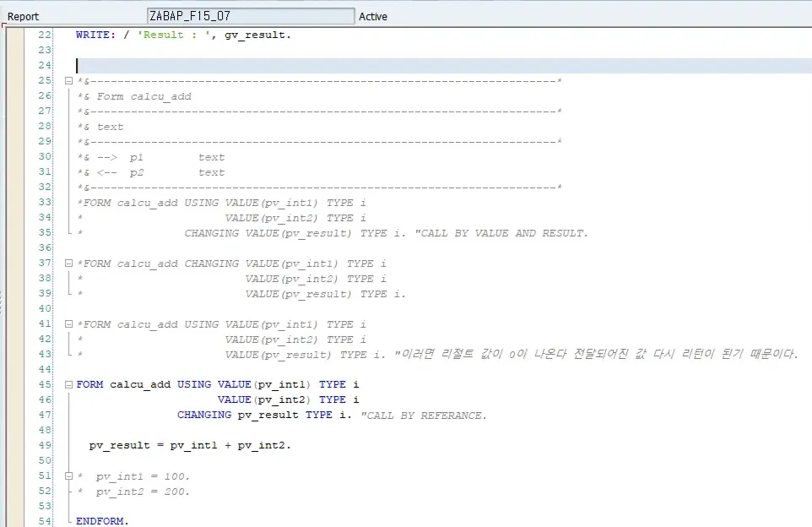812x527 pixels.
Task: Collapse the commented FORM block at line 37
Action: 68,263
